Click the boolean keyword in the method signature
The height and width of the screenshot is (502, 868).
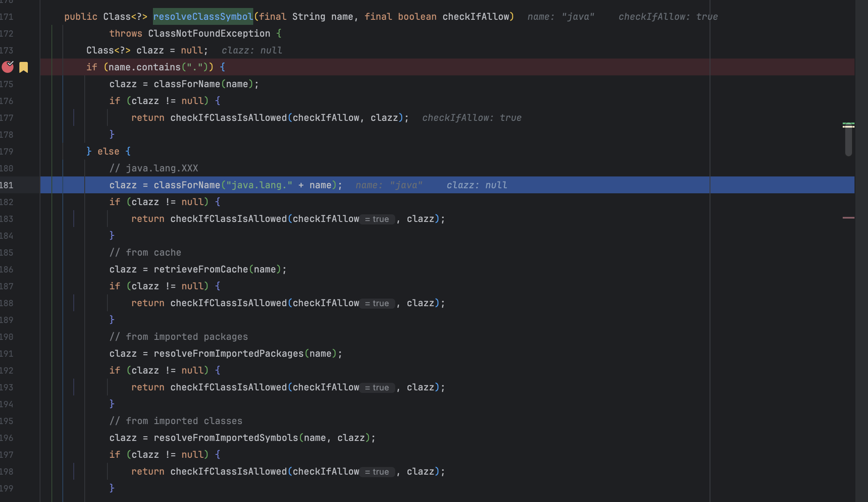point(417,16)
